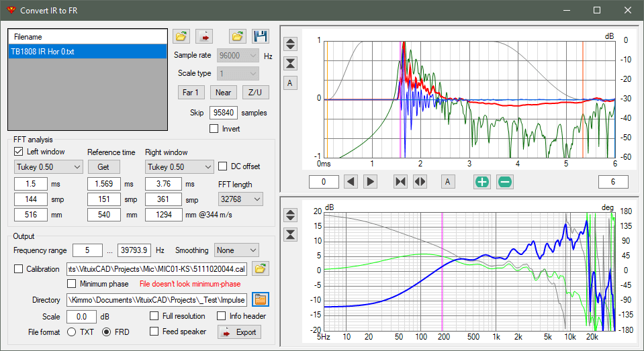This screenshot has height=351, width=644.
Task: Uncheck the Left window checkbox
Action: (19, 152)
